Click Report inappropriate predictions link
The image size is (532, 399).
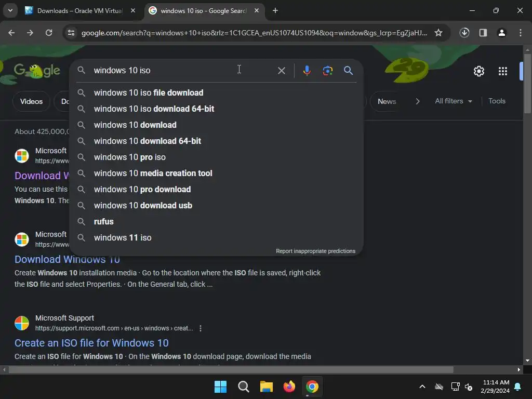pos(315,251)
